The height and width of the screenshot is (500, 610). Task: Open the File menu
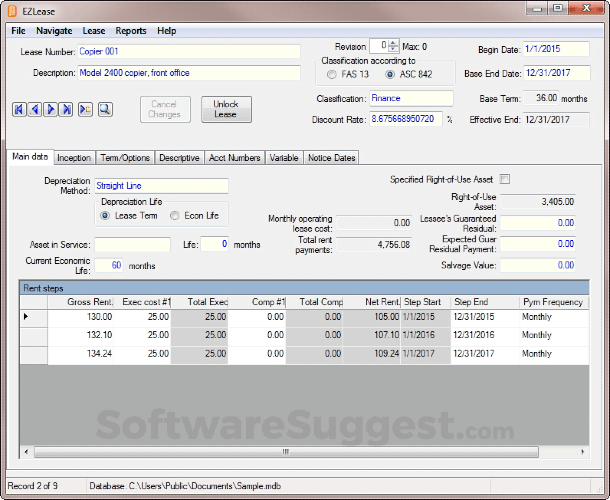coord(18,31)
